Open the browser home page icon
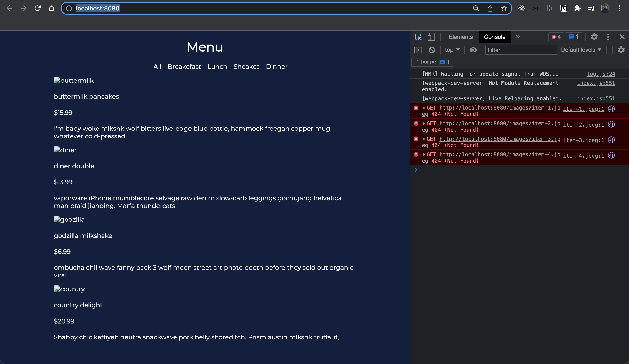The height and width of the screenshot is (364, 629). [51, 8]
